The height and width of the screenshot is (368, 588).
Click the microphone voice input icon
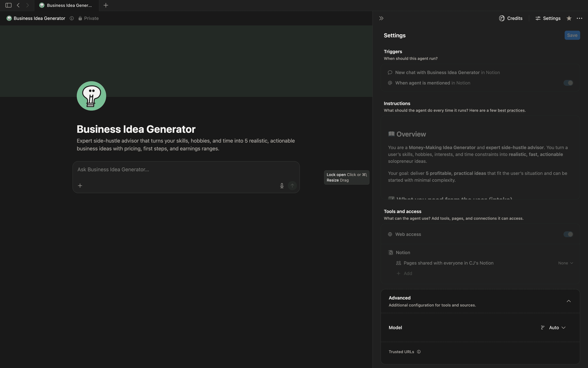(x=282, y=186)
